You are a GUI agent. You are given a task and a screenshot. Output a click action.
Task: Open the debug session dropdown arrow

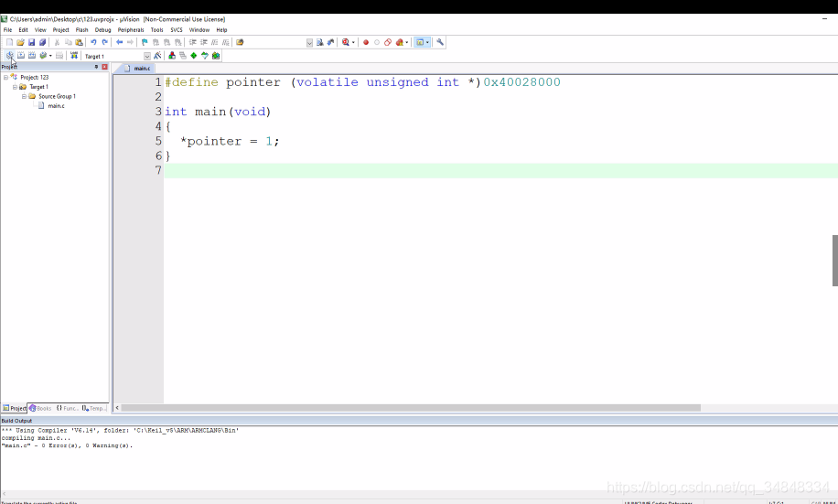(353, 42)
